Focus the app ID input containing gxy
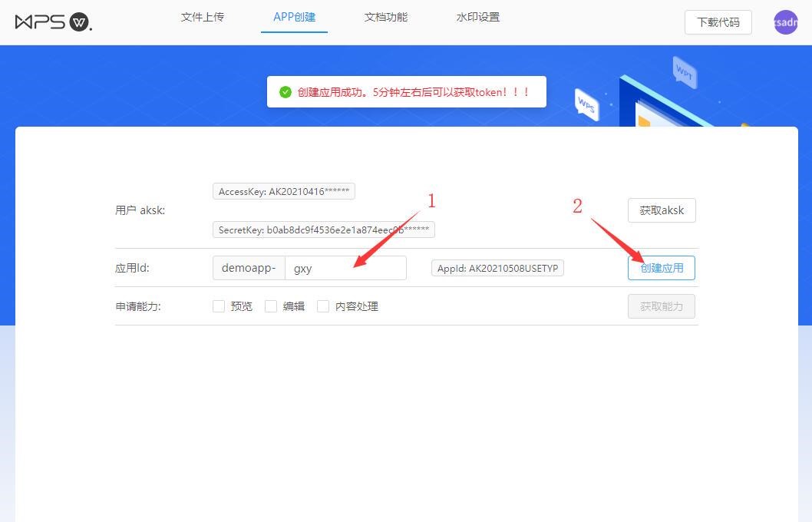This screenshot has width=812, height=522. [345, 268]
